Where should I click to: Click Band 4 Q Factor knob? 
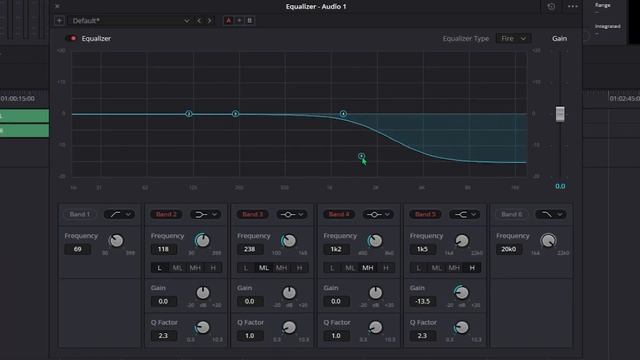(376, 327)
